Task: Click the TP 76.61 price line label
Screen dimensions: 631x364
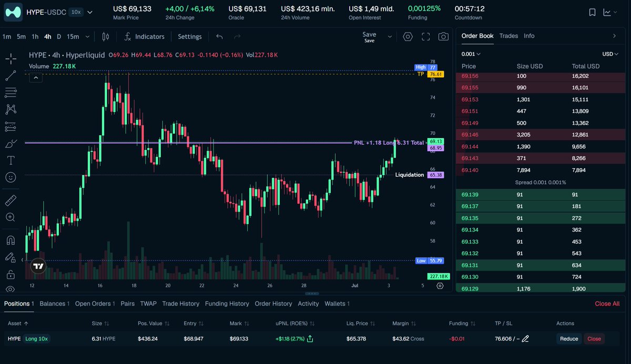Action: 431,74
